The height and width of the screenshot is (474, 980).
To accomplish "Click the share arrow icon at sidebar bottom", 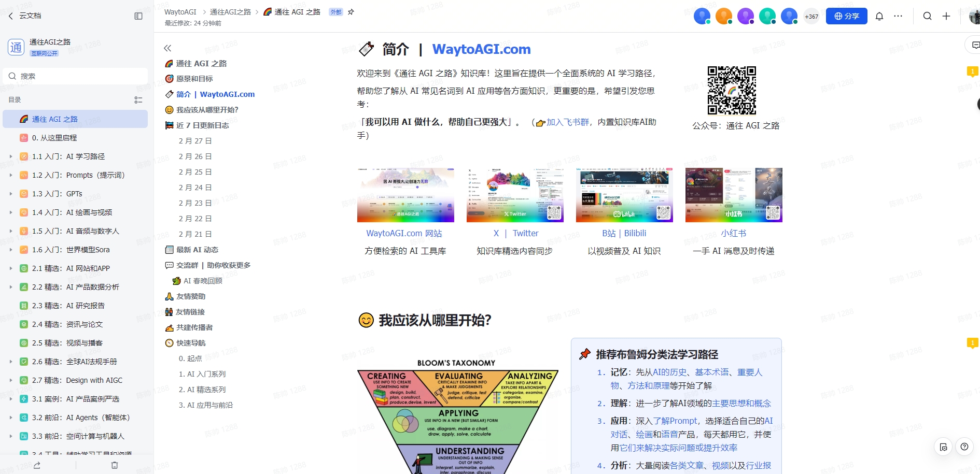I will click(37, 465).
